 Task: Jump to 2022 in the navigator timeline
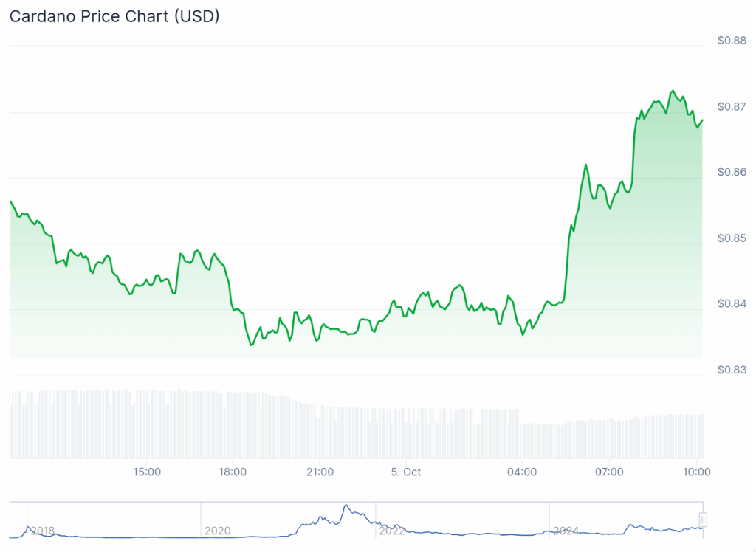(x=391, y=530)
